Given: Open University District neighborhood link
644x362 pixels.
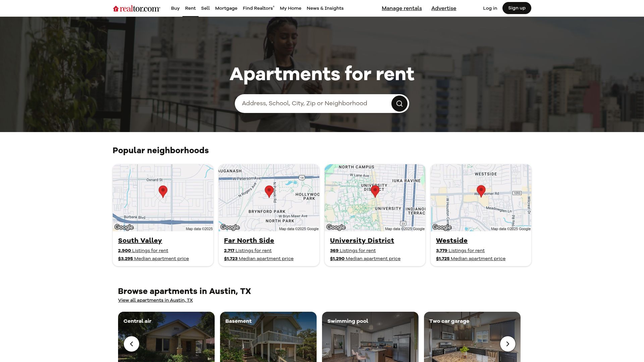Looking at the screenshot, I should pyautogui.click(x=362, y=241).
